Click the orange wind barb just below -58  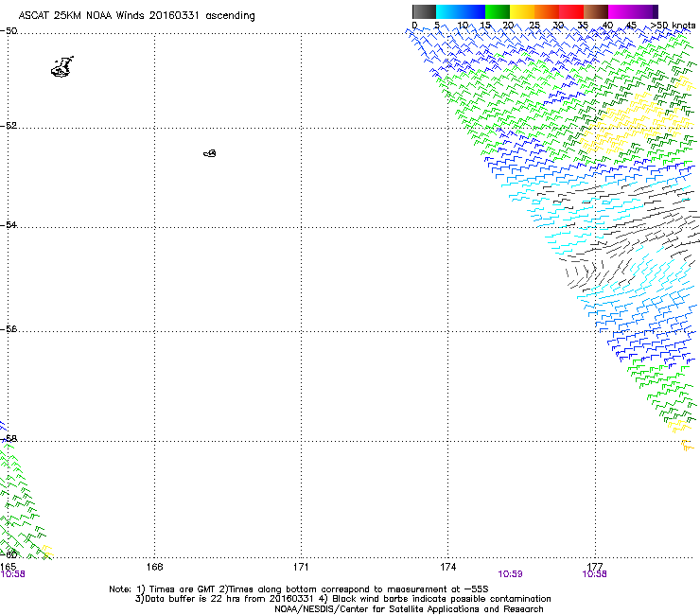pos(687,446)
